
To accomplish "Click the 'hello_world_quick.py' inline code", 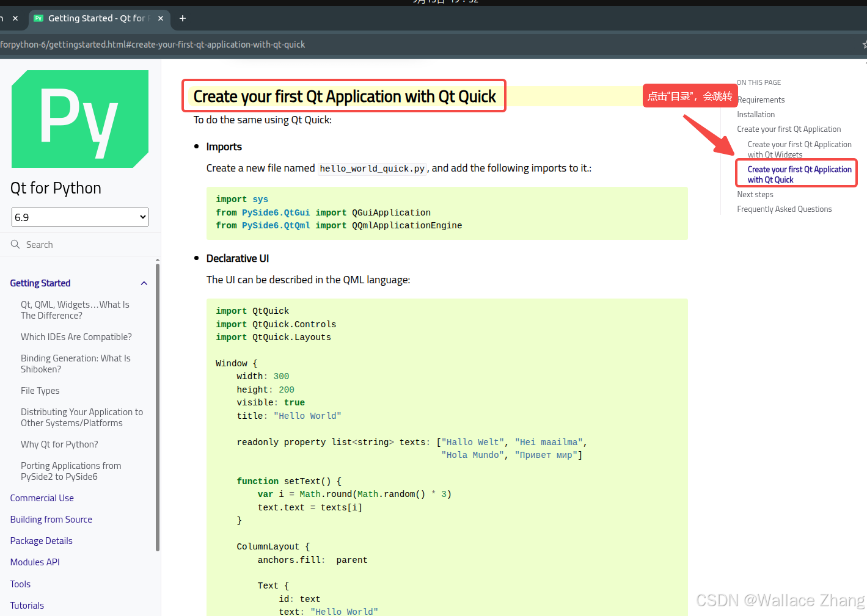I will coord(372,168).
